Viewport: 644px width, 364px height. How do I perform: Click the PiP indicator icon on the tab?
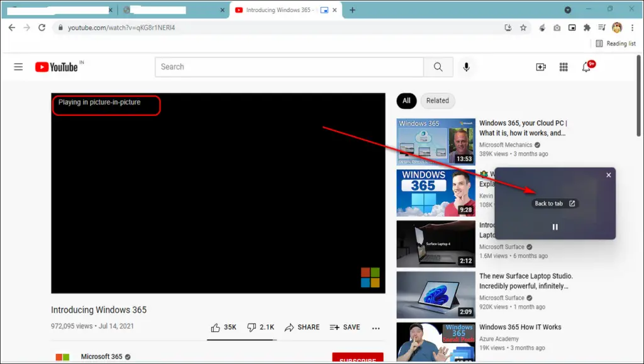pyautogui.click(x=324, y=10)
